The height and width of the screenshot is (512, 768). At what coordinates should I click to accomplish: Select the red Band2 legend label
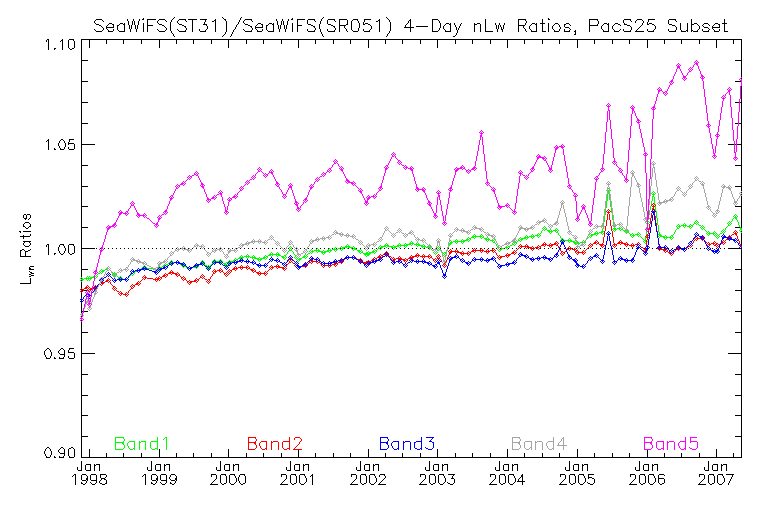tap(275, 444)
